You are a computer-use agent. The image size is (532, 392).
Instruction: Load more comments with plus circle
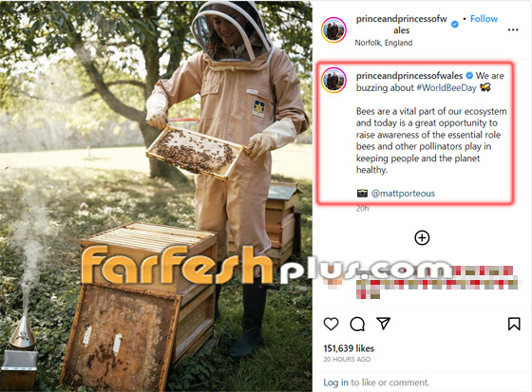(x=422, y=237)
